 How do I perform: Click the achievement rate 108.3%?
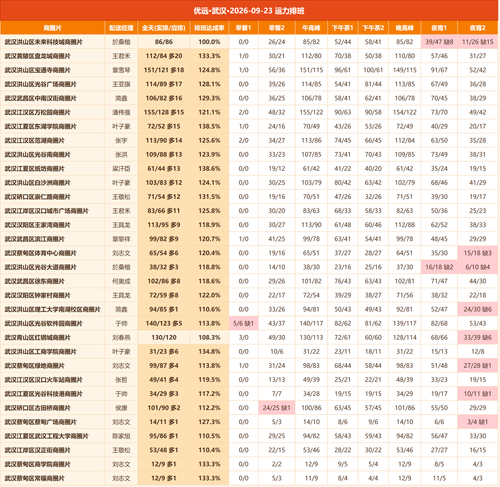pos(209,337)
